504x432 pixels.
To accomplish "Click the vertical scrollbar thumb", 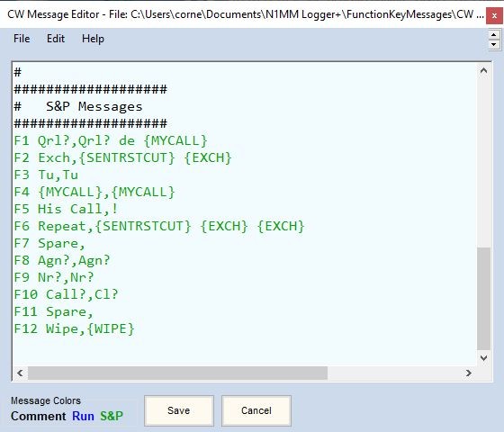I will tap(483, 298).
